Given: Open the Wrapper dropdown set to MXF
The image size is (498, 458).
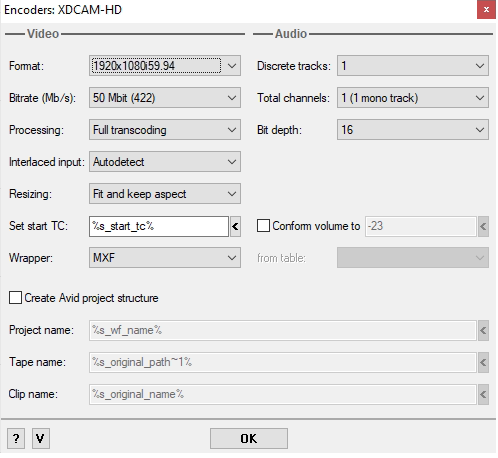Looking at the screenshot, I should click(165, 258).
